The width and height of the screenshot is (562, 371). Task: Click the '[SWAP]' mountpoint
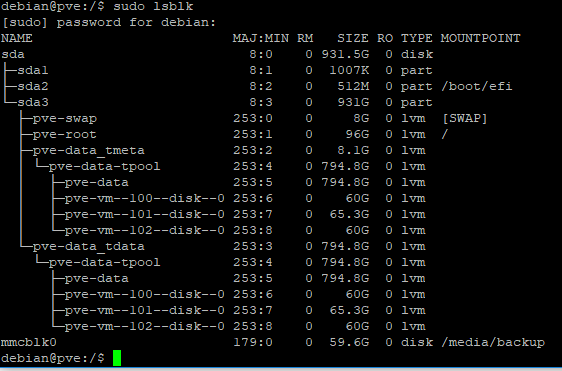(x=465, y=118)
